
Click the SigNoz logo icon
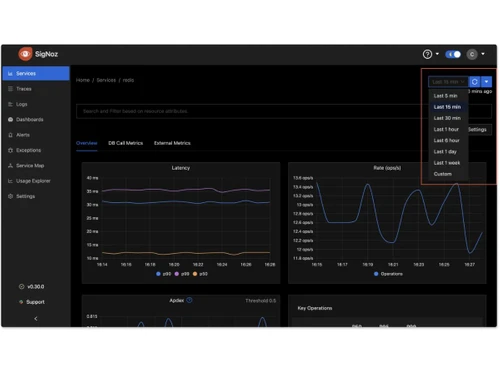tap(25, 54)
